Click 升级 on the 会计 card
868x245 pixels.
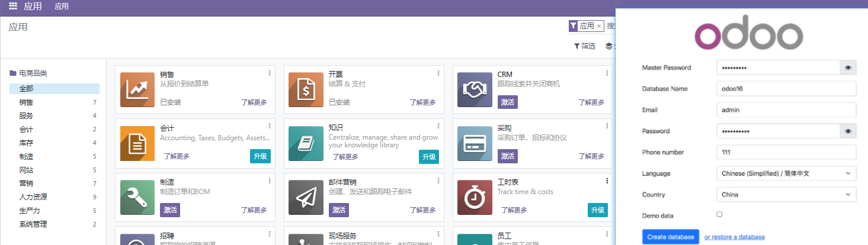coord(260,156)
